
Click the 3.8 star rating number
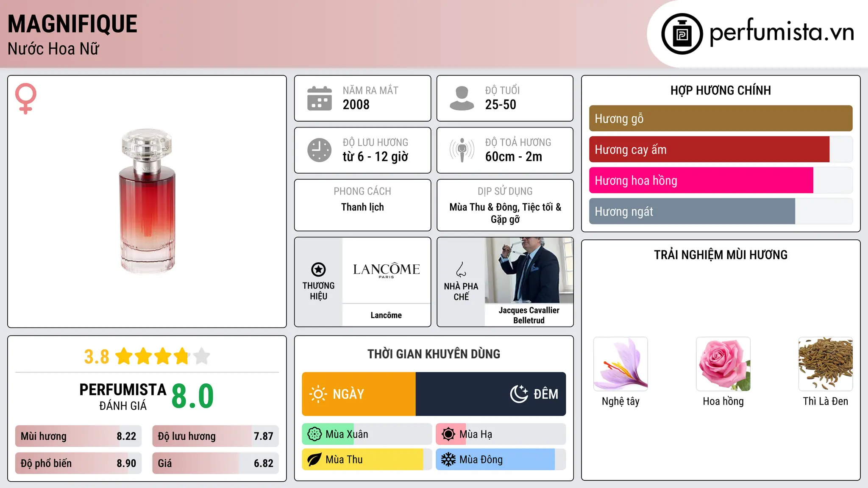click(97, 356)
